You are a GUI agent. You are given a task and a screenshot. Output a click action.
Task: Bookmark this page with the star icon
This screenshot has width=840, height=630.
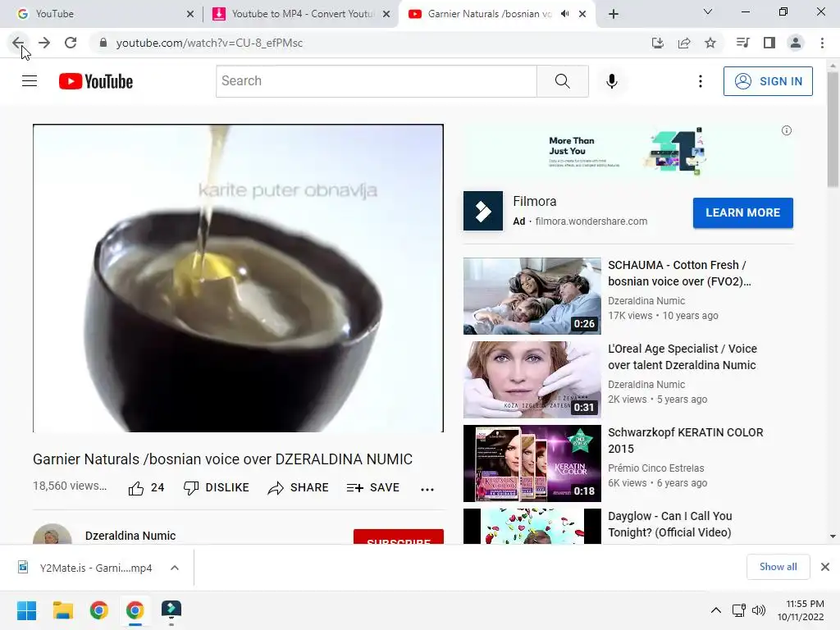[710, 43]
